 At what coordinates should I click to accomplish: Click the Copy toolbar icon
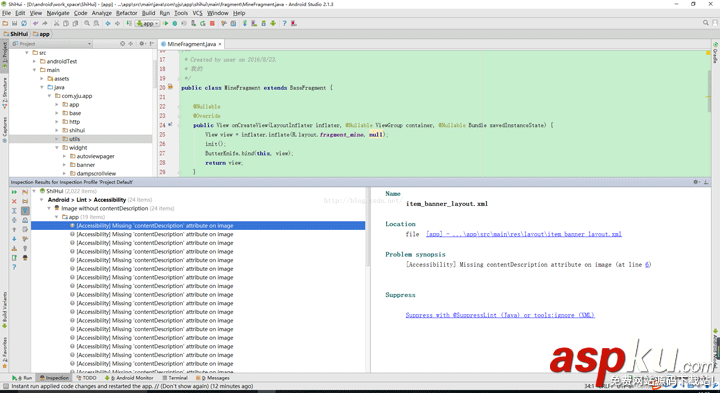[66, 23]
